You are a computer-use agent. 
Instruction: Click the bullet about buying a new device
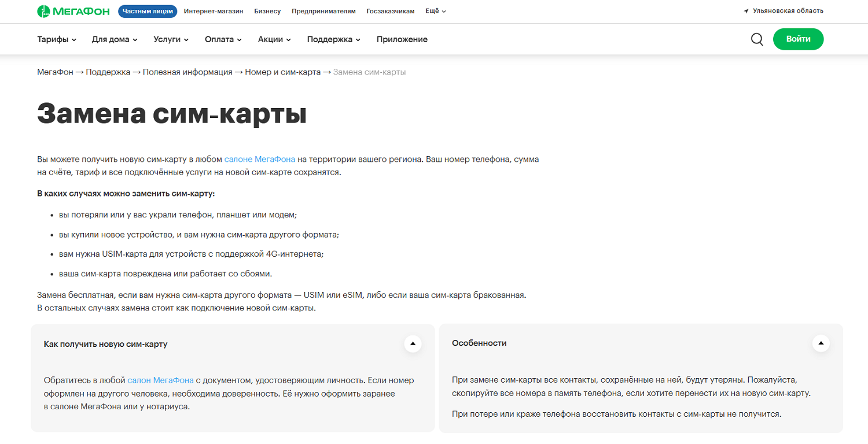[198, 235]
